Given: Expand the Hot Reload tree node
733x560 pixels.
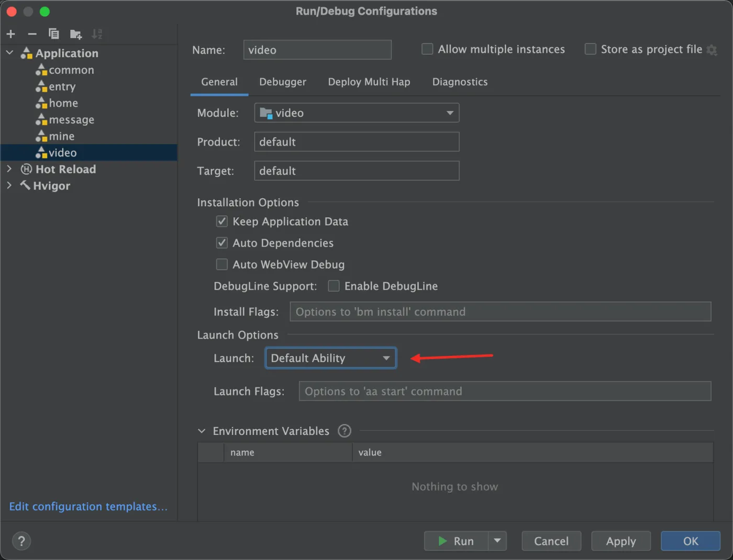Looking at the screenshot, I should tap(9, 169).
